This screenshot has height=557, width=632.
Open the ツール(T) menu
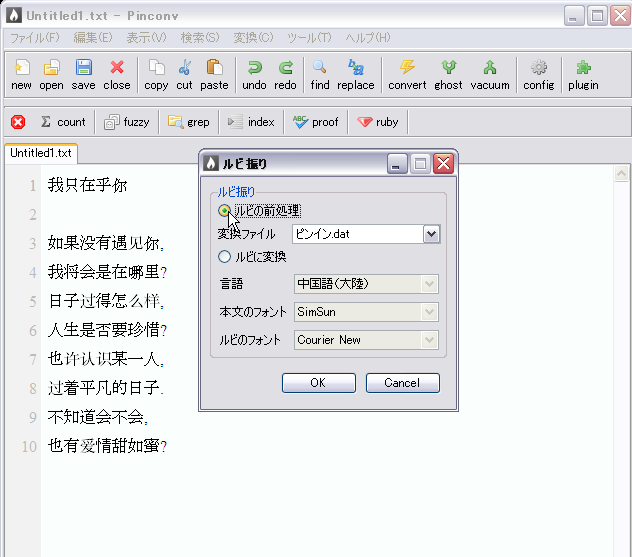[309, 37]
